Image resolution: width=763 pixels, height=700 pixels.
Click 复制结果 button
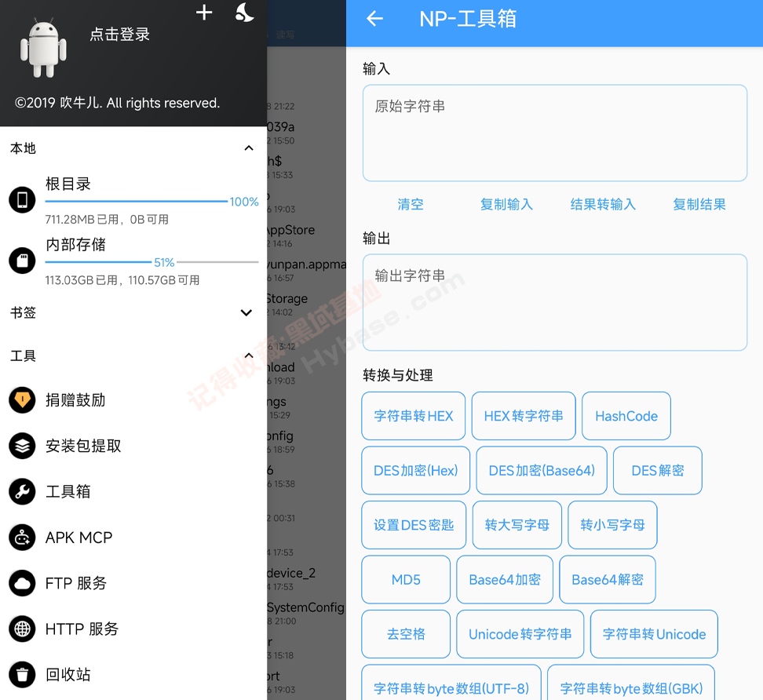click(699, 204)
